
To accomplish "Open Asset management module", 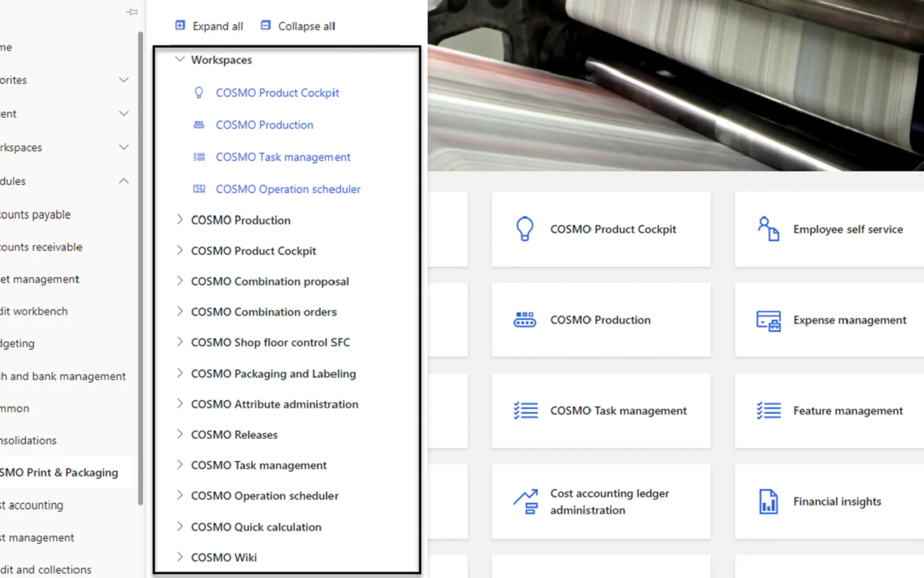I will (x=40, y=279).
